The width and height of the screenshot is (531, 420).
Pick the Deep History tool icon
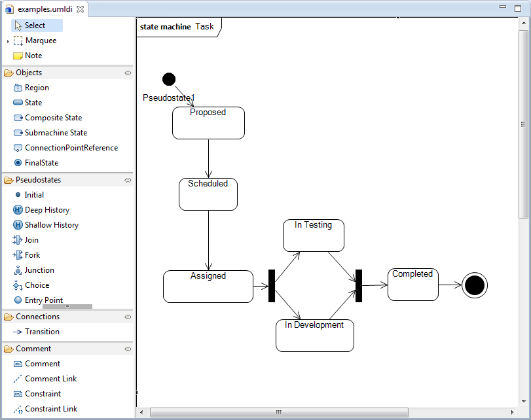tap(18, 210)
